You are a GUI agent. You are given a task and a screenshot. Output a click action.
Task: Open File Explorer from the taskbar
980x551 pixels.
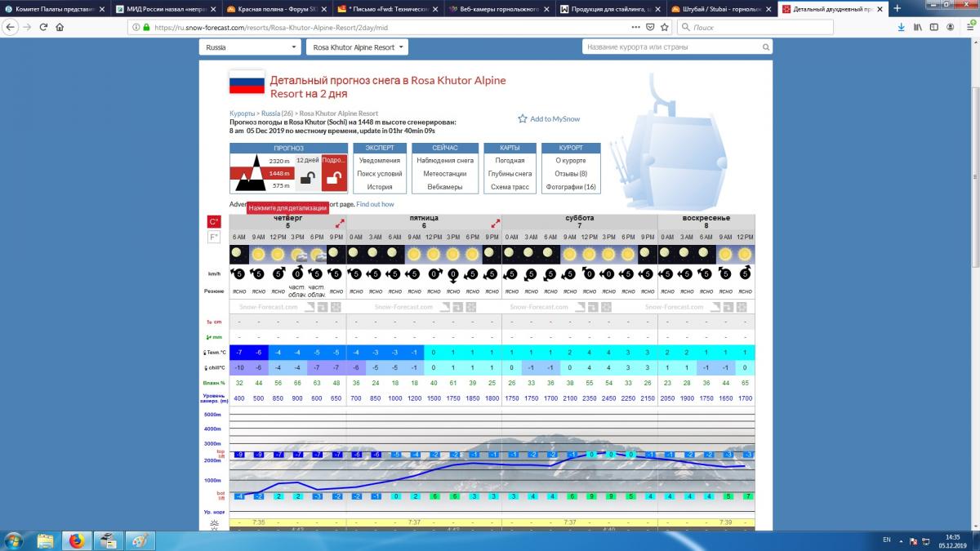click(46, 540)
